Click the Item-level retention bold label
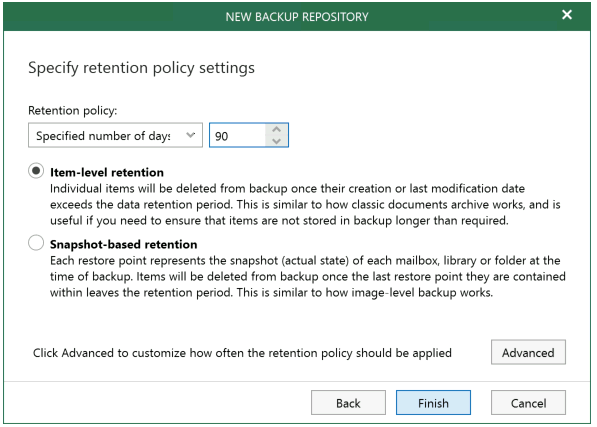Image resolution: width=597 pixels, height=427 pixels. click(107, 172)
